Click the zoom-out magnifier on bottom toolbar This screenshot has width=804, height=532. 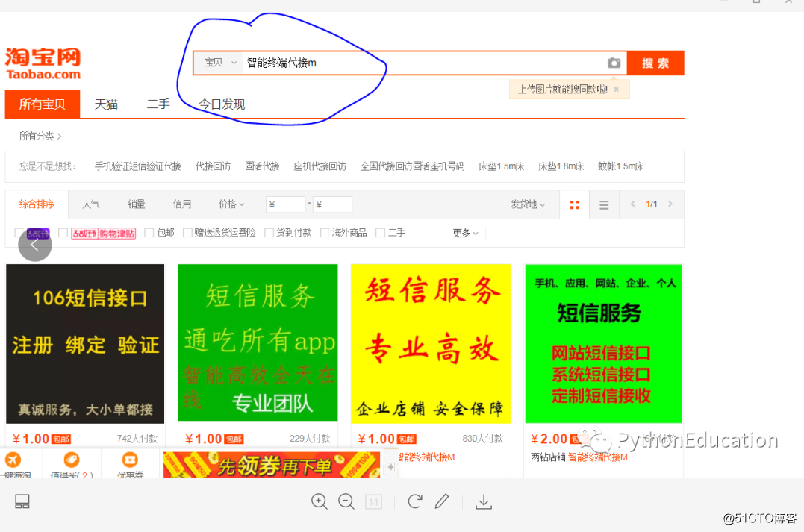pos(346,501)
